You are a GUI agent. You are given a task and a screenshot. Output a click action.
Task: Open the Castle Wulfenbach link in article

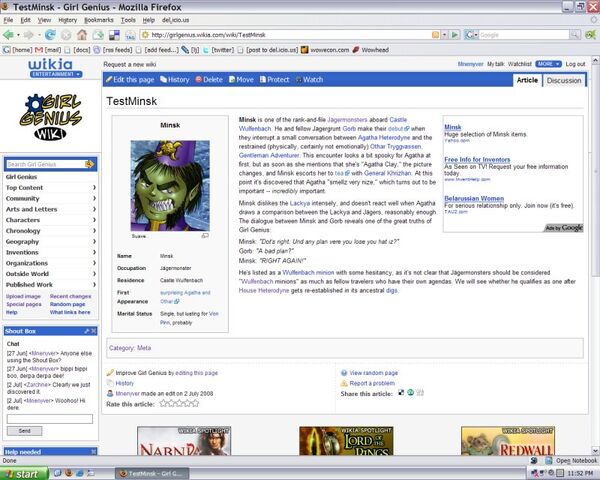[398, 119]
